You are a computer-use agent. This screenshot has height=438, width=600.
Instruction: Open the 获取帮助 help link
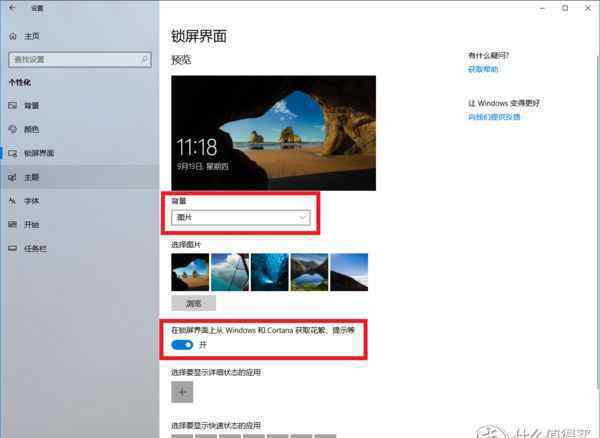click(483, 69)
